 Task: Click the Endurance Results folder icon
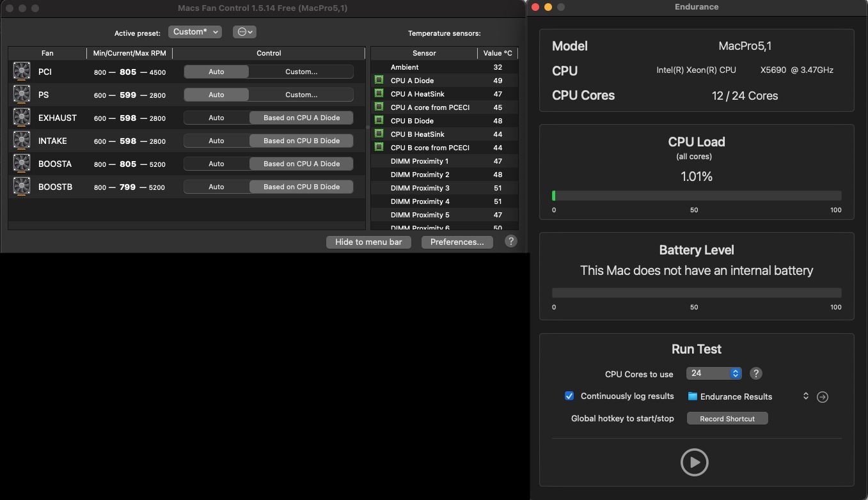pos(692,396)
